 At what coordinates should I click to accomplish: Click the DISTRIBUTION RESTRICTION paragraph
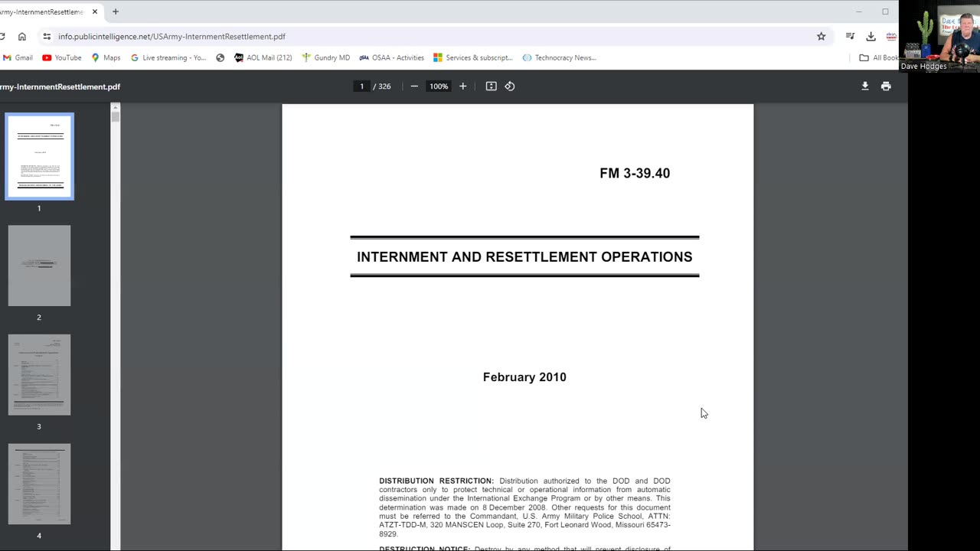(x=524, y=507)
